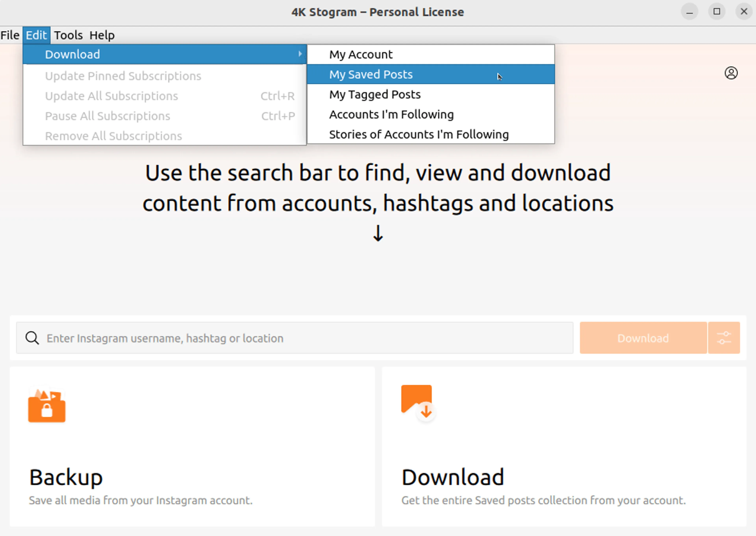Screen dimensions: 756x536
Task: Open the Backup card
Action: 192,446
